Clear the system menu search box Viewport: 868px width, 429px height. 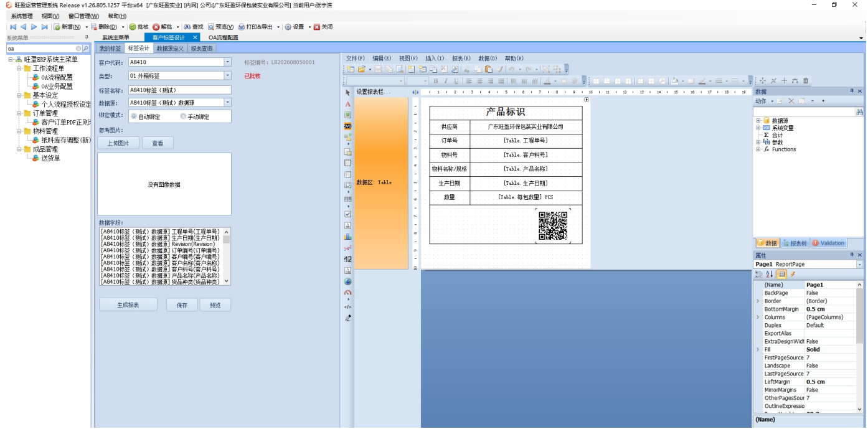click(78, 48)
